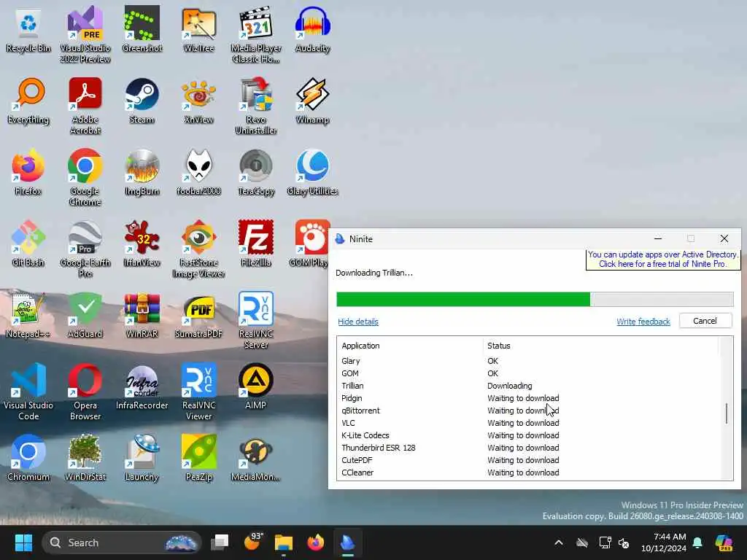Select Adobe Acrobat desktop icon
The width and height of the screenshot is (747, 560).
pos(85,106)
